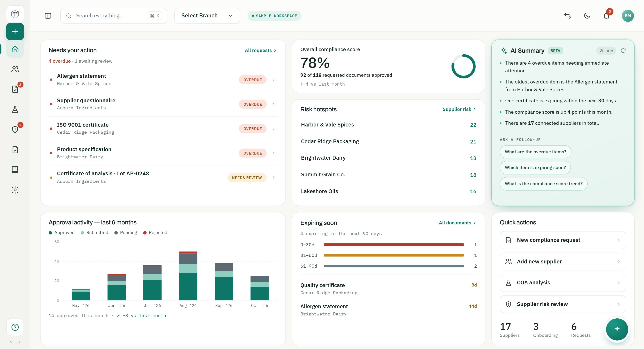Select Add new supplier quick action
Screen dimensions: 644x349
[563, 262]
